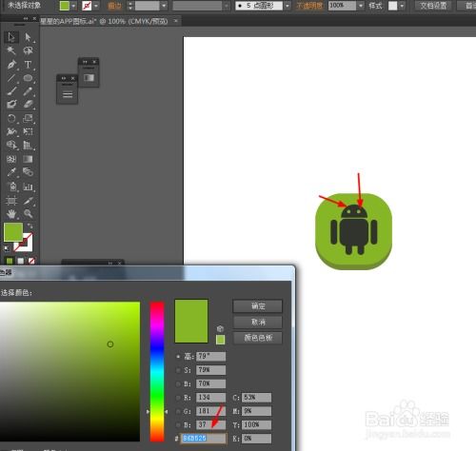The image size is (476, 451).
Task: Open the 描边 stroke panel link
Action: pyautogui.click(x=114, y=6)
